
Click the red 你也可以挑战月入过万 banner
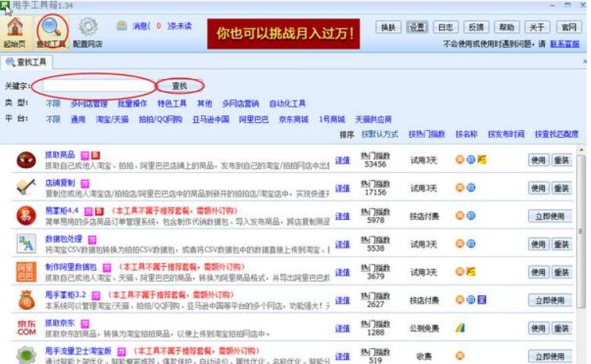(x=283, y=34)
